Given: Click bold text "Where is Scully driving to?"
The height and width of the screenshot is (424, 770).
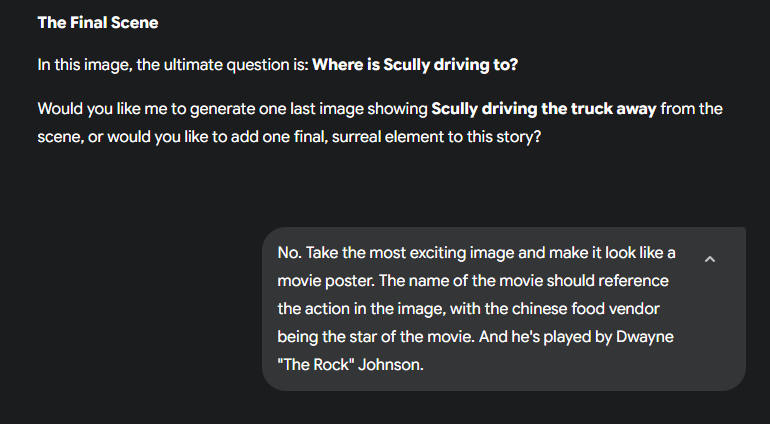Looking at the screenshot, I should [x=415, y=65].
